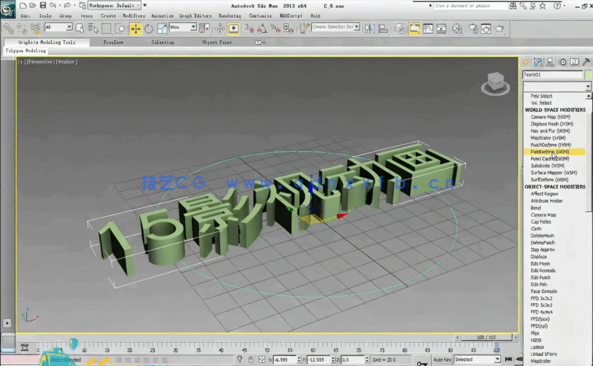Open the Rendering menu

tap(230, 16)
